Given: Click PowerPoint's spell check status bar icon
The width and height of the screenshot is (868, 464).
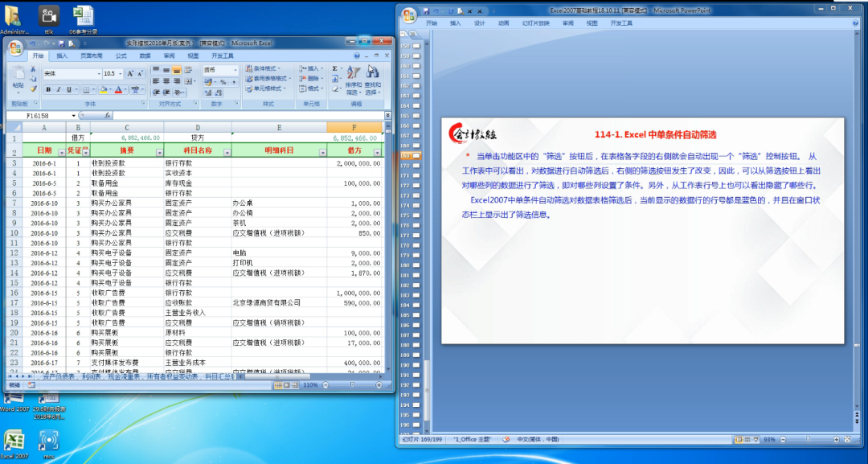Looking at the screenshot, I should 506,439.
